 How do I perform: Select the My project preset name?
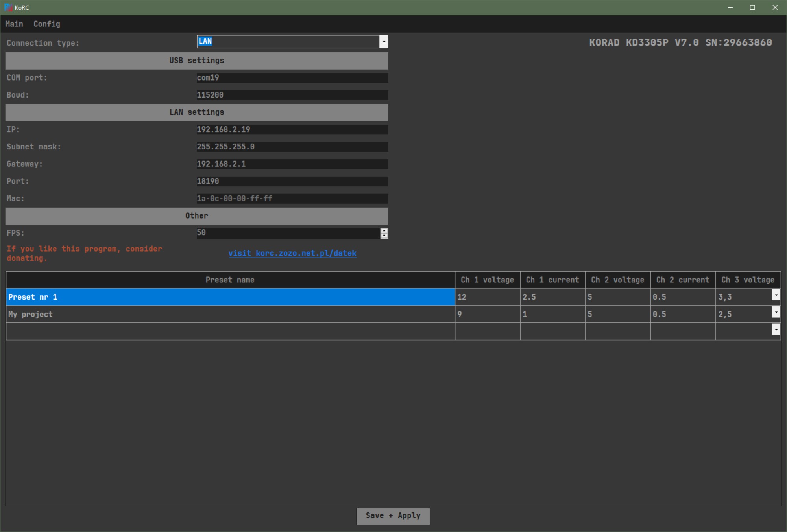tap(231, 314)
